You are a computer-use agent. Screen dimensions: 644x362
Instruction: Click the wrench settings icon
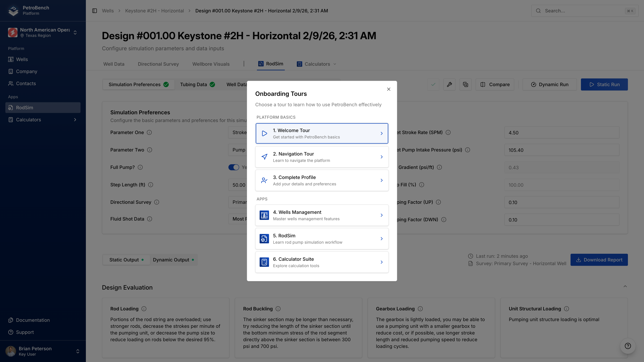[449, 84]
